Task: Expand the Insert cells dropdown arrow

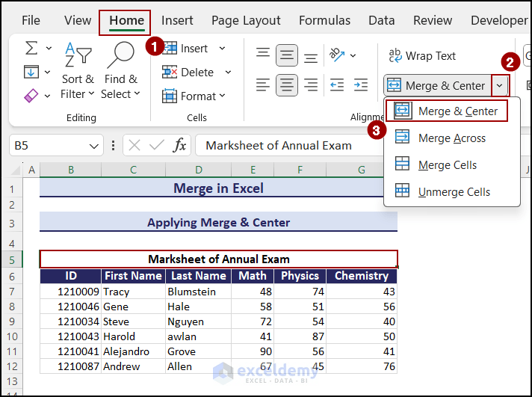Action: click(222, 49)
